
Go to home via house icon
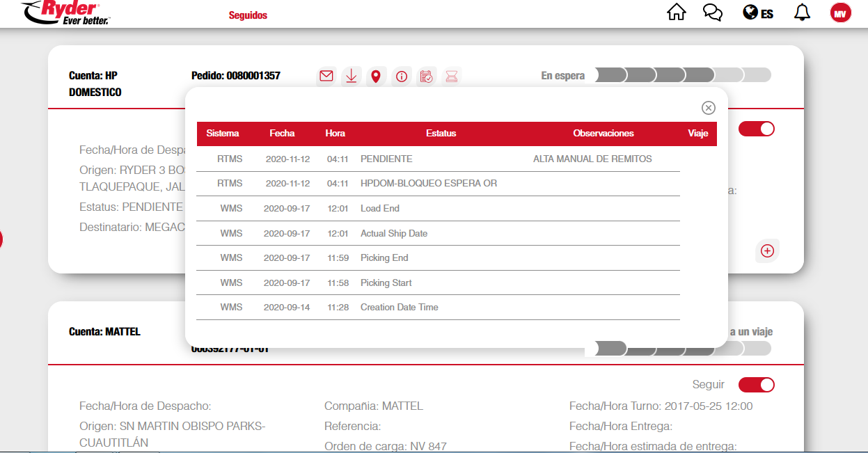coord(676,13)
